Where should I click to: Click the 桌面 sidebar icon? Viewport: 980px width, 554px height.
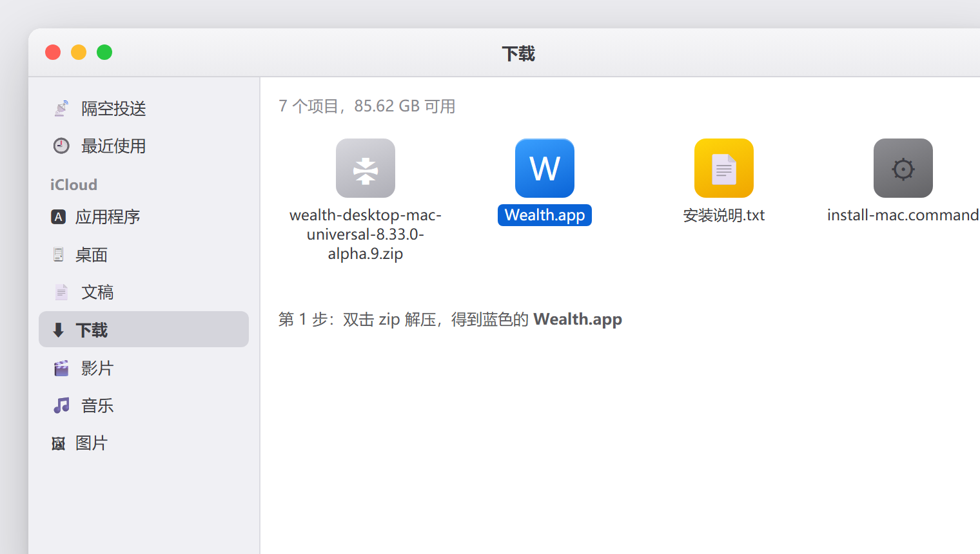pyautogui.click(x=58, y=254)
